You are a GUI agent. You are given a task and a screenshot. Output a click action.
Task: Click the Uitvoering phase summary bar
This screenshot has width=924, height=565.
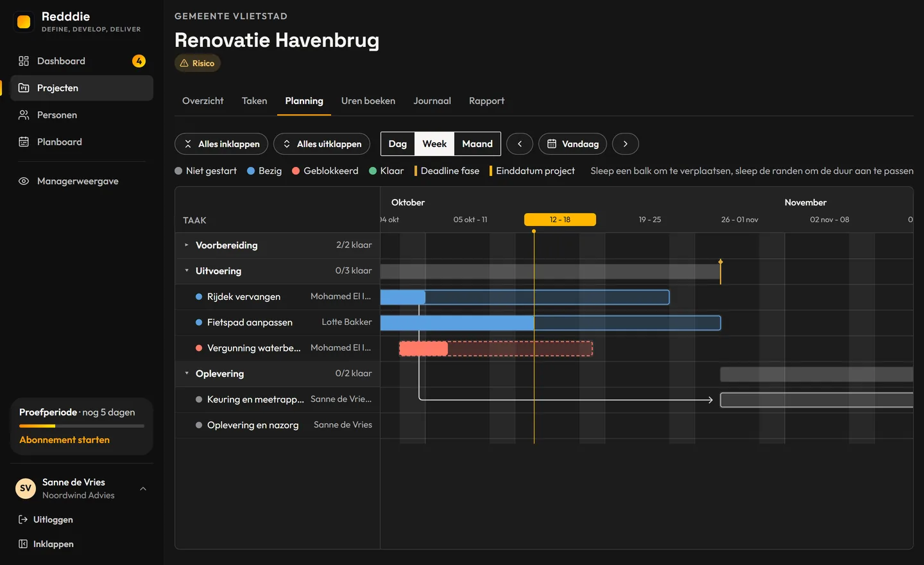(x=550, y=271)
